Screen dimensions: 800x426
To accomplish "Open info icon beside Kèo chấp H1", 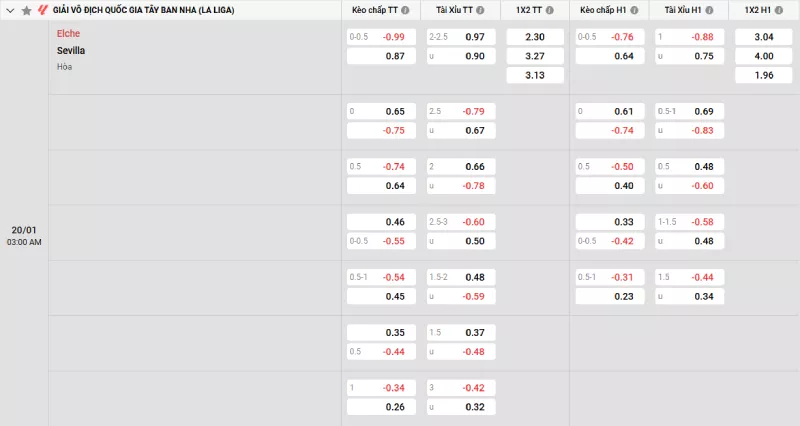I will click(635, 10).
